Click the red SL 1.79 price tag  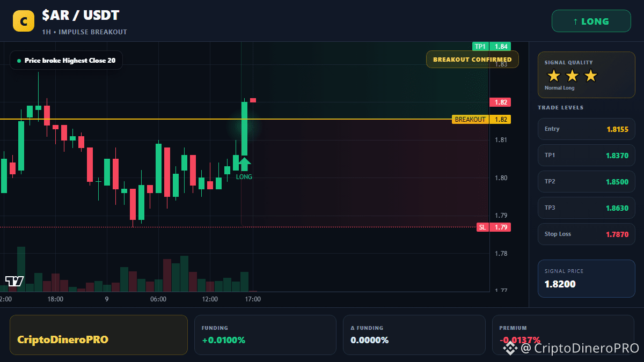click(494, 227)
